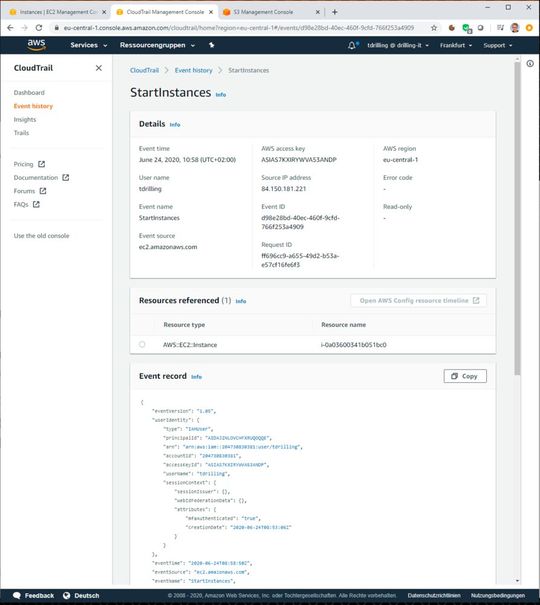Click the Feedback button in footer
This screenshot has width=540, height=605.
pyautogui.click(x=34, y=595)
